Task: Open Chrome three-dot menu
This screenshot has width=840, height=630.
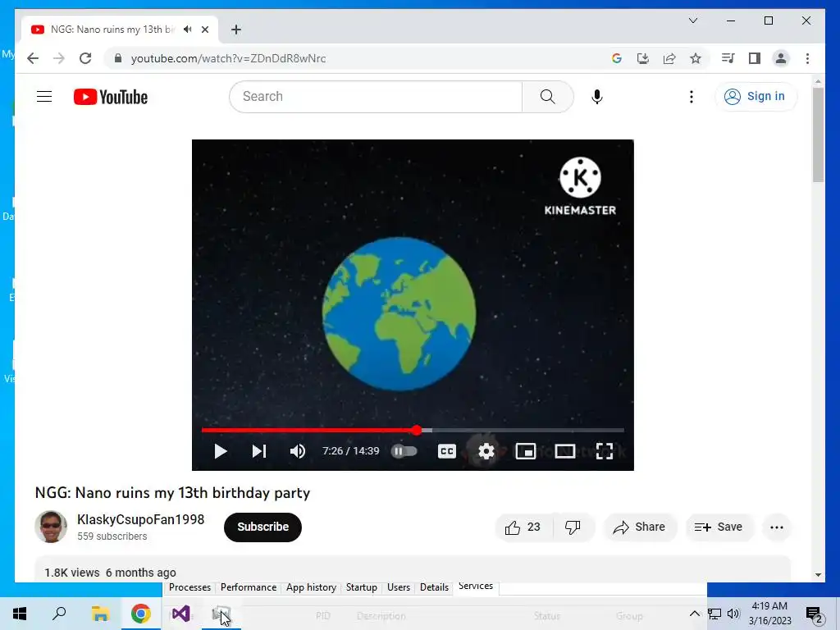Action: click(807, 58)
